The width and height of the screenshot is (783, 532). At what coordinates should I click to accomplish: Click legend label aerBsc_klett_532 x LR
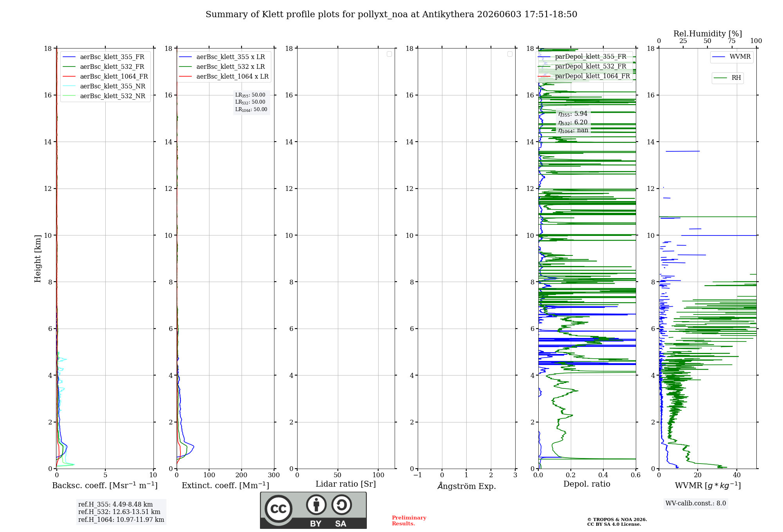[x=231, y=66]
